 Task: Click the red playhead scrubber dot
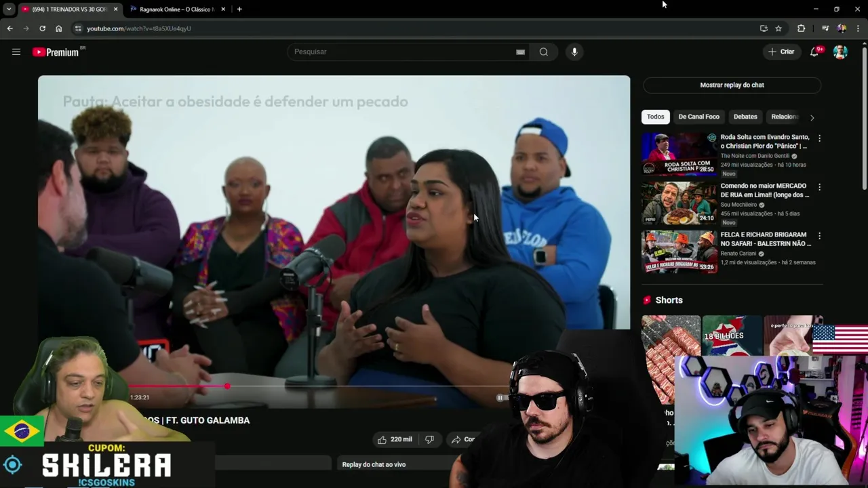pos(227,386)
